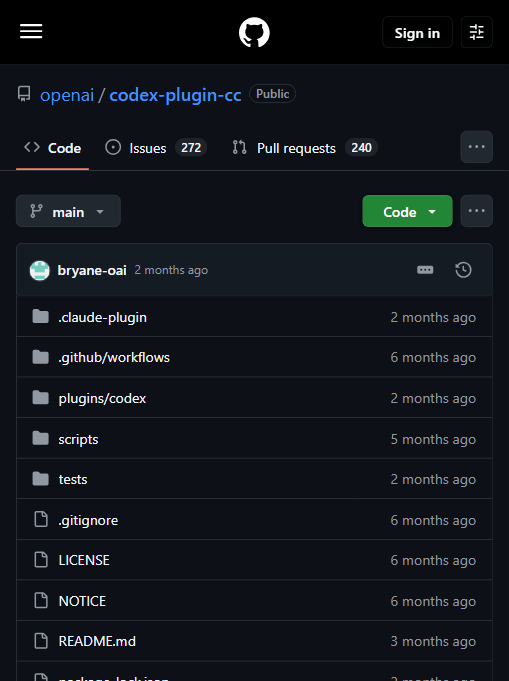
Task: Click '5 months ago' in the scripts row
Action: [x=433, y=439]
